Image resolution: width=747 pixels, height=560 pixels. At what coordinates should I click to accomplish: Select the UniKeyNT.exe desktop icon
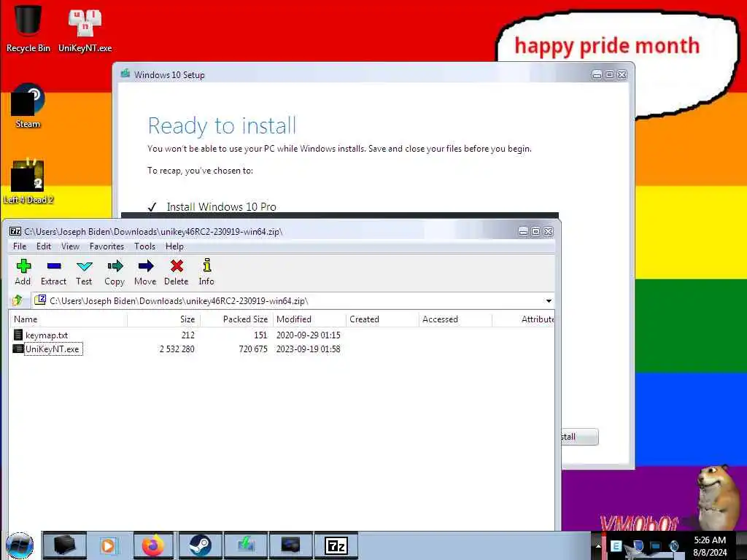85,29
